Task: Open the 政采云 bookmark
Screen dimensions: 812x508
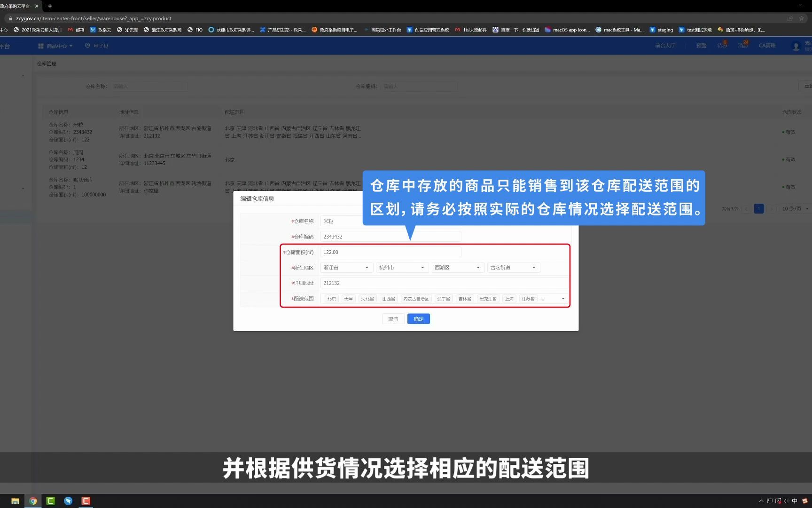Action: click(101, 30)
